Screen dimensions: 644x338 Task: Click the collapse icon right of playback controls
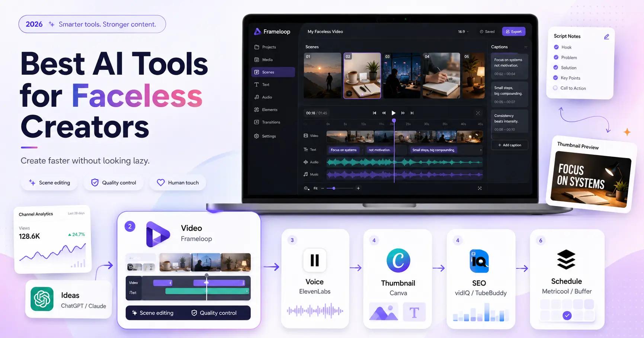click(478, 113)
